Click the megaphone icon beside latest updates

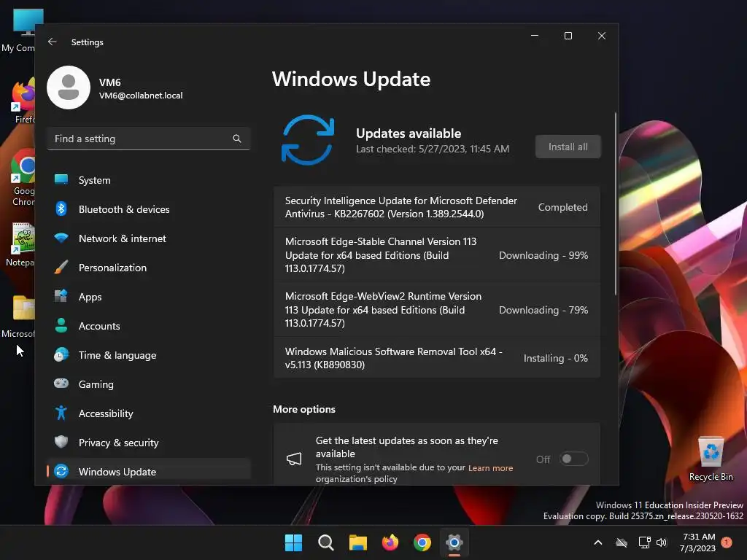tap(294, 459)
